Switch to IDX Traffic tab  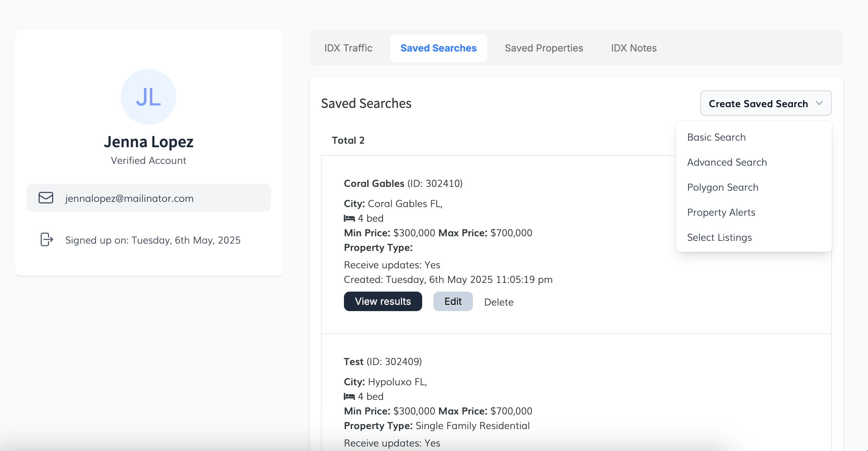pyautogui.click(x=348, y=48)
